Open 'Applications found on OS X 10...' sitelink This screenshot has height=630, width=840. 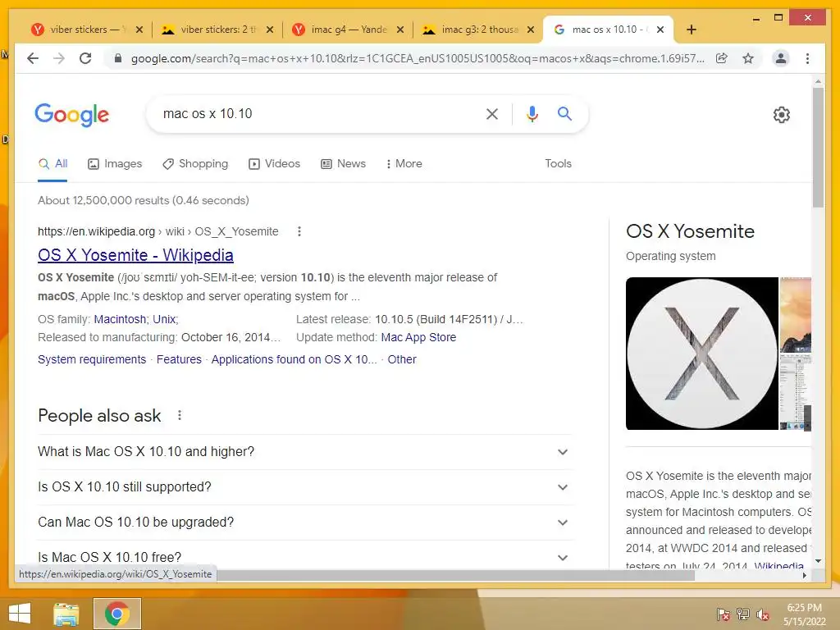coord(294,359)
